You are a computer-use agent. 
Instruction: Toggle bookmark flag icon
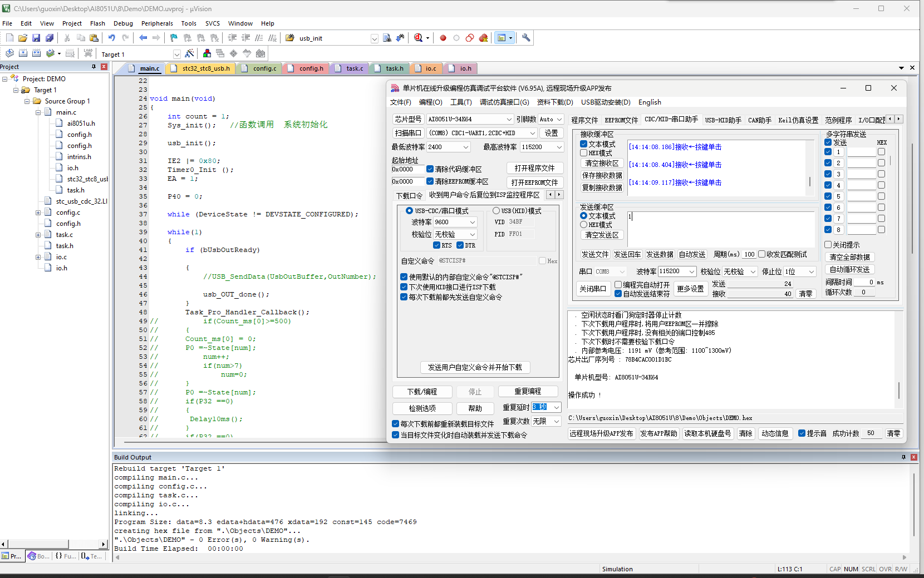(x=174, y=38)
